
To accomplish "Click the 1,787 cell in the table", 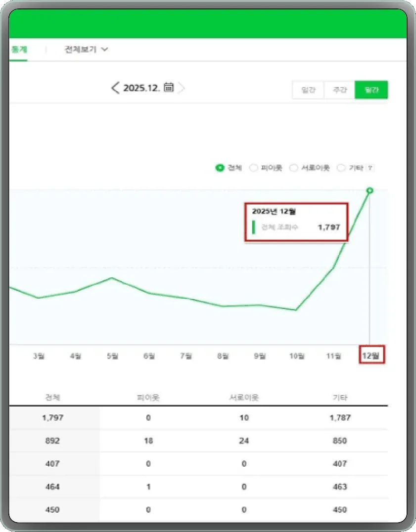I will point(340,418).
